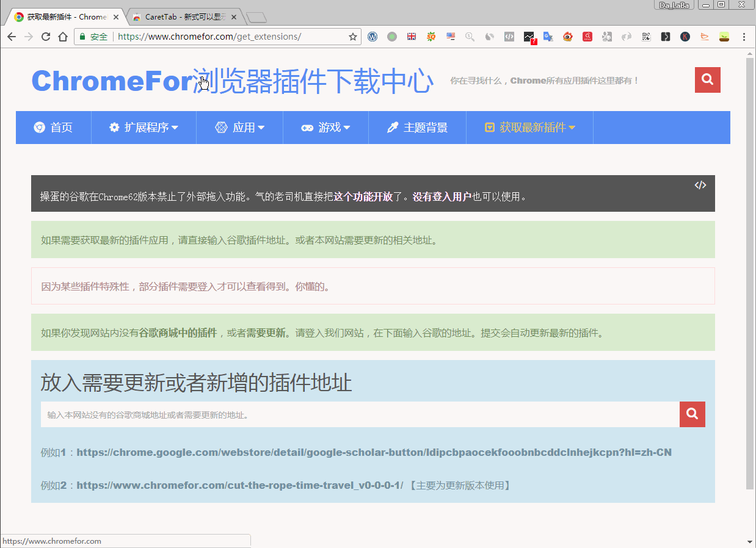
Task: Click the US flag extension icon
Action: click(451, 37)
